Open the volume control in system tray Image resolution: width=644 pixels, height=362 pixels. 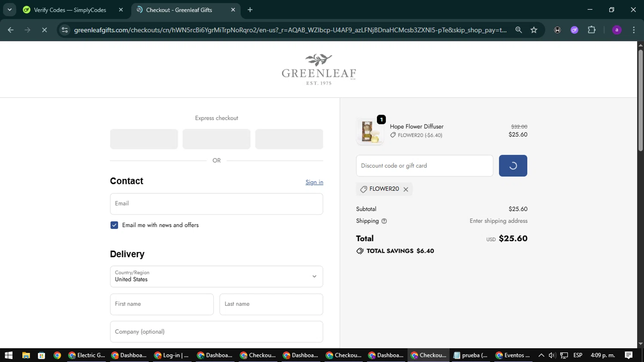coord(552,355)
